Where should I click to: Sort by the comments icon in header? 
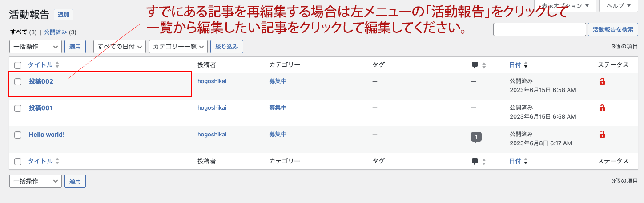click(x=475, y=65)
